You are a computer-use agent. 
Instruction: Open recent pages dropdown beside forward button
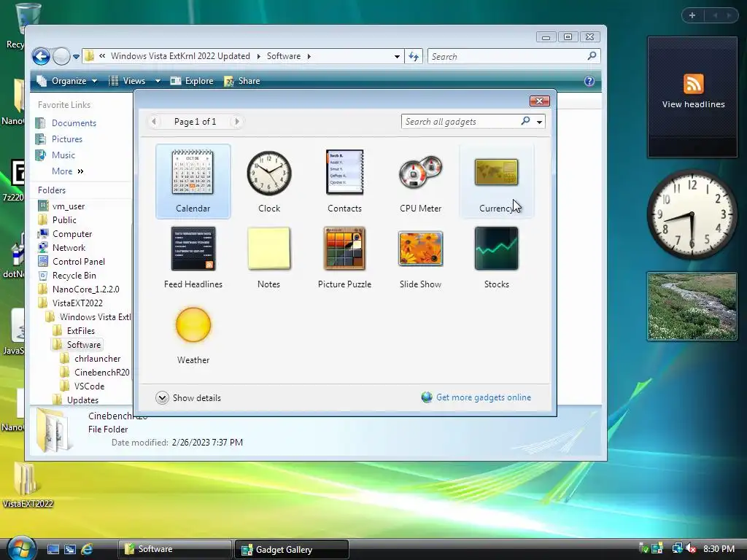(76, 57)
